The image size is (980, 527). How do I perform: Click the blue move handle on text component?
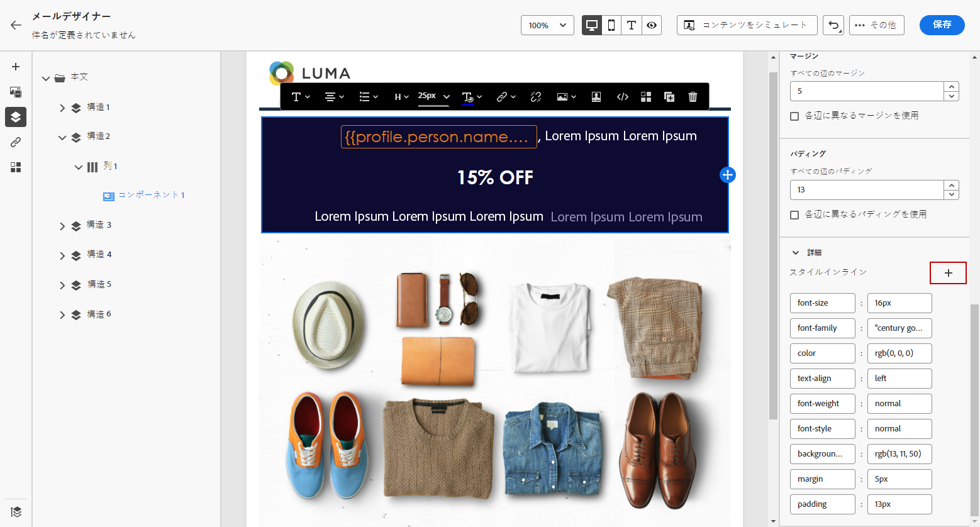coord(727,175)
